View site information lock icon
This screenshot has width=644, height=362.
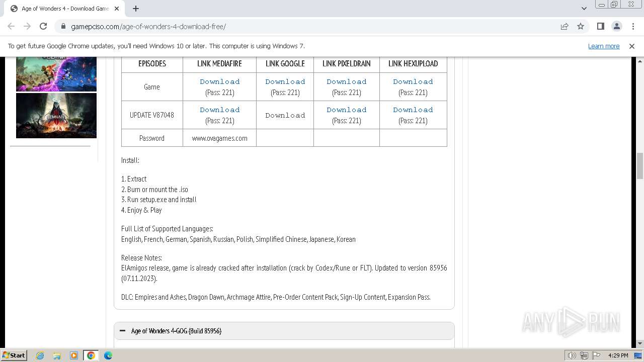click(63, 27)
